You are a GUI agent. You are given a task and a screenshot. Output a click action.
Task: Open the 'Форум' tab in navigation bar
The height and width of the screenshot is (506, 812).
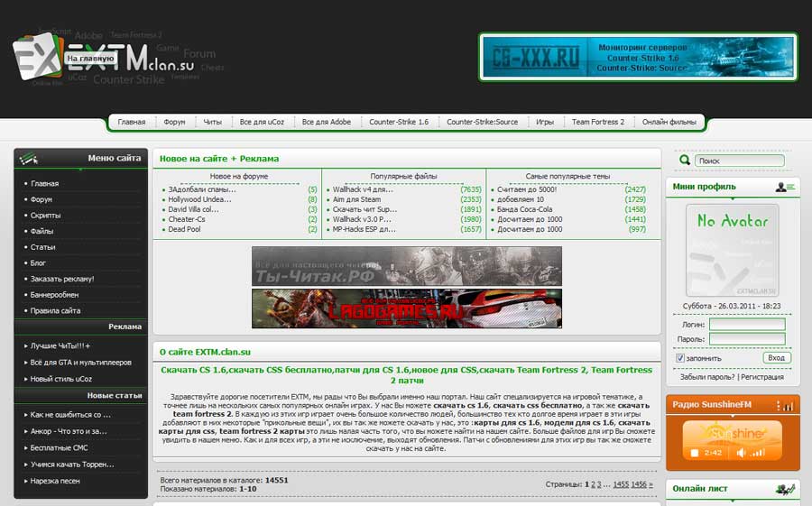point(174,122)
